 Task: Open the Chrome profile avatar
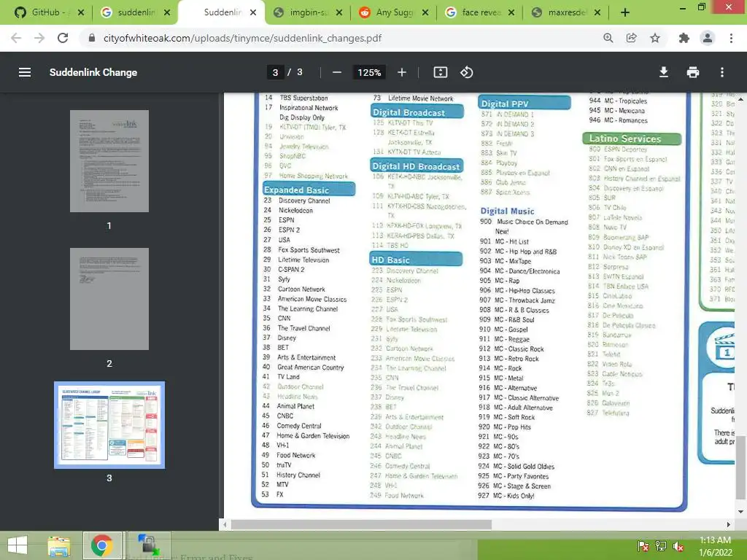[708, 38]
